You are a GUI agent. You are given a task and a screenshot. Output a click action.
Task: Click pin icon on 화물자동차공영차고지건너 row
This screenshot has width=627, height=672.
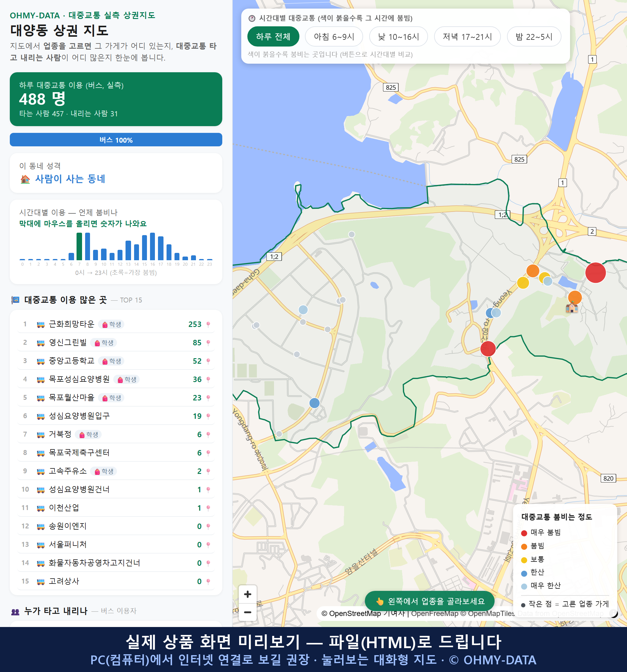tap(208, 563)
